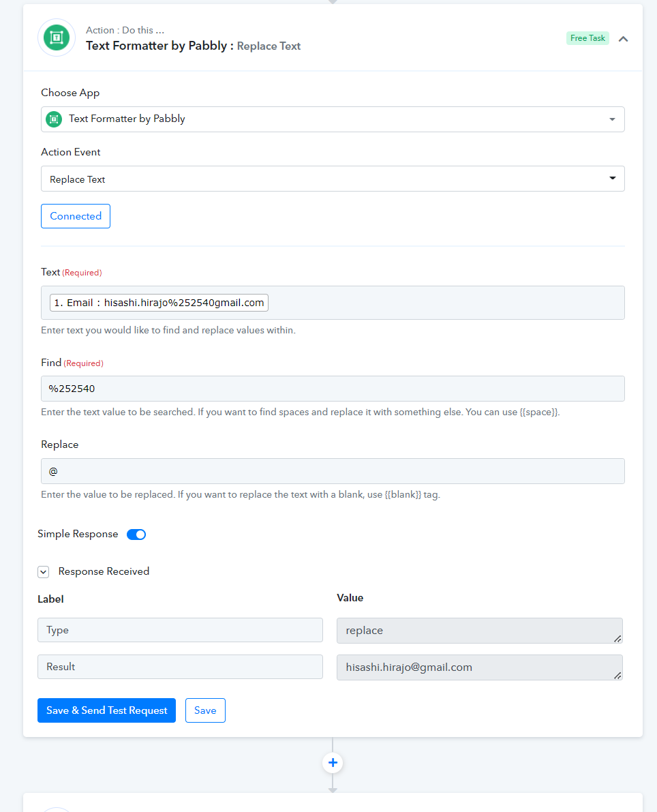Viewport: 657px width, 812px height.
Task: Click the Connected button
Action: click(76, 216)
